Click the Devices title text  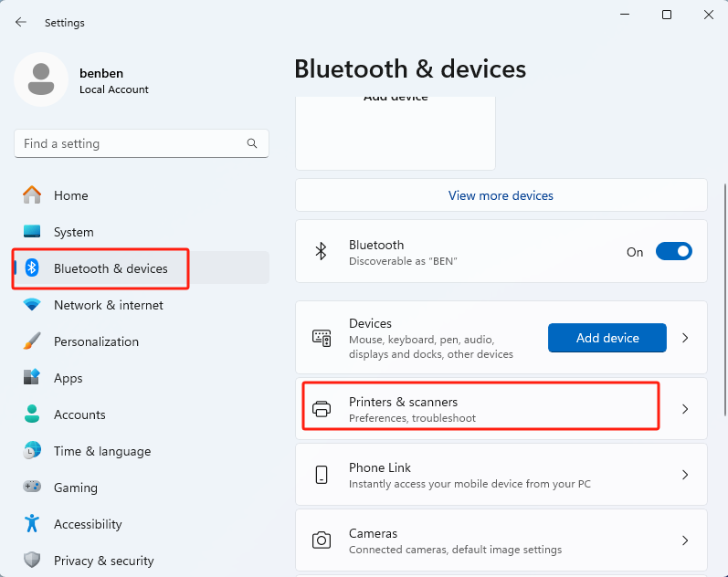click(370, 323)
